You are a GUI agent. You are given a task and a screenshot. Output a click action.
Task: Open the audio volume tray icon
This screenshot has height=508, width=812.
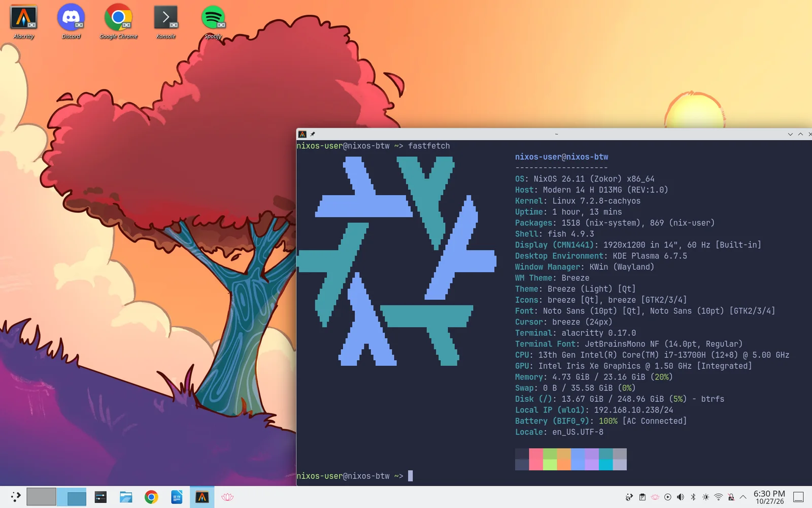680,497
